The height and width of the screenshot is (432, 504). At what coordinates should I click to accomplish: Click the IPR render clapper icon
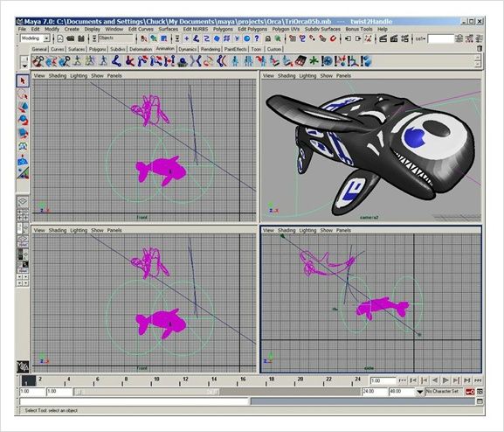pos(394,38)
